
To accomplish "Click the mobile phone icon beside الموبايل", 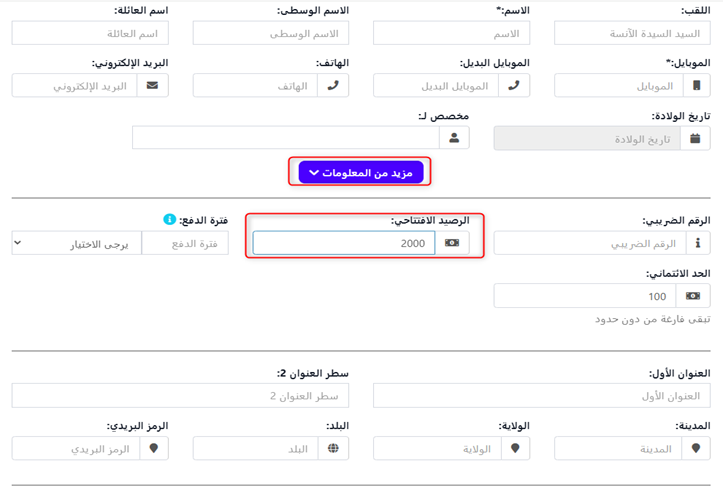I will (x=695, y=85).
